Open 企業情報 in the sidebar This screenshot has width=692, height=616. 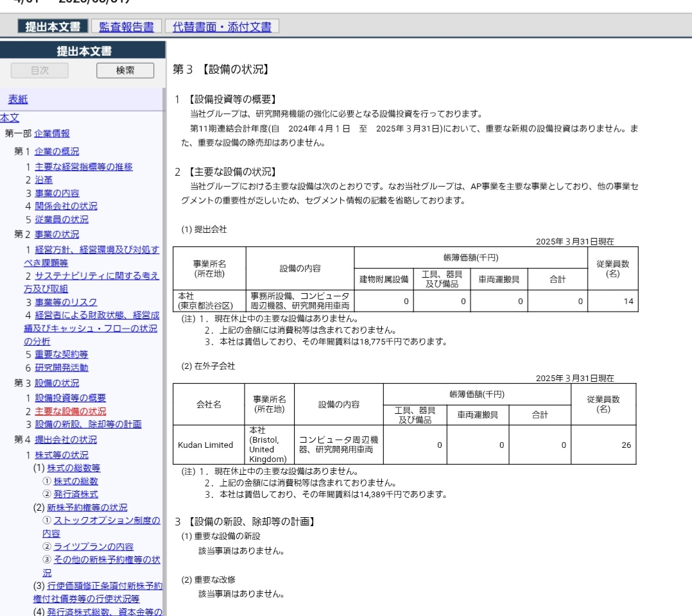[x=52, y=133]
